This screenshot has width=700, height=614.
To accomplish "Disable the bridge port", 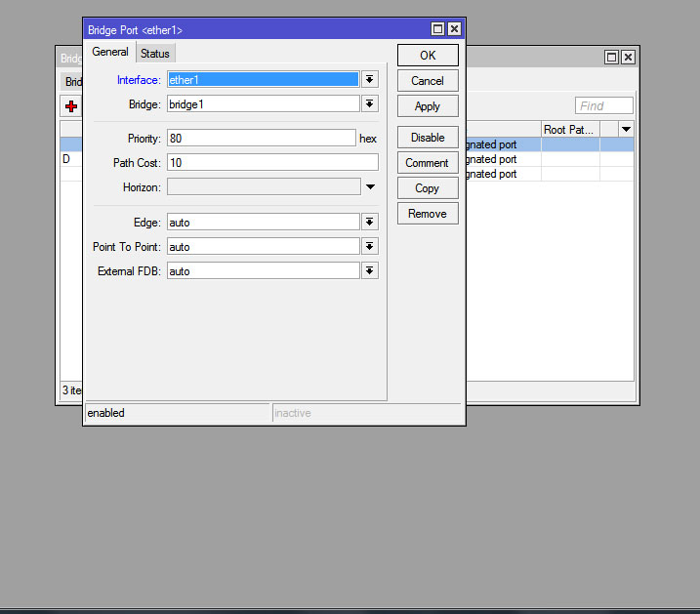I will [x=428, y=138].
